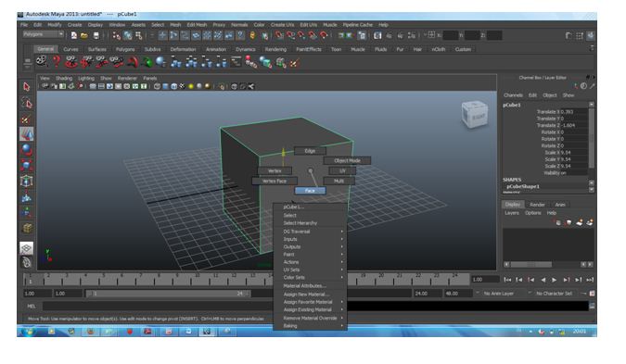Pick UV in the marking menu
The image size is (626, 364).
point(342,170)
